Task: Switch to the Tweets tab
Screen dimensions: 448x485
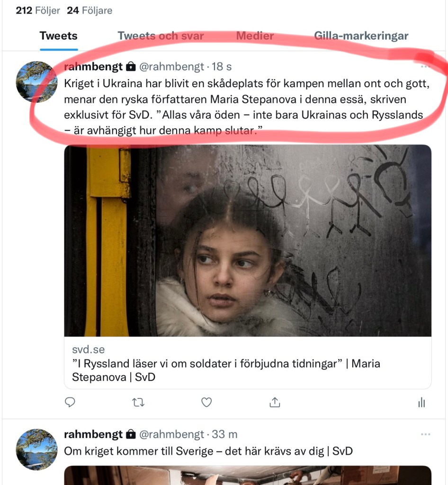Action: pyautogui.click(x=58, y=36)
